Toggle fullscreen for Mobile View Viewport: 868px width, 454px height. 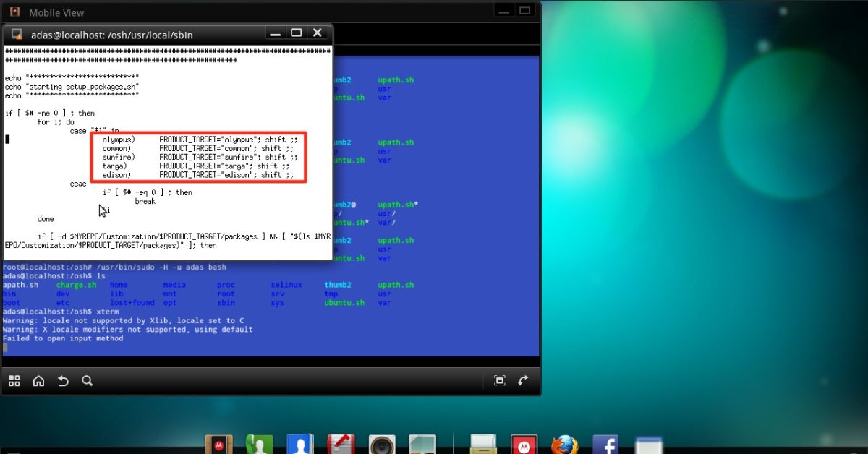pos(499,380)
